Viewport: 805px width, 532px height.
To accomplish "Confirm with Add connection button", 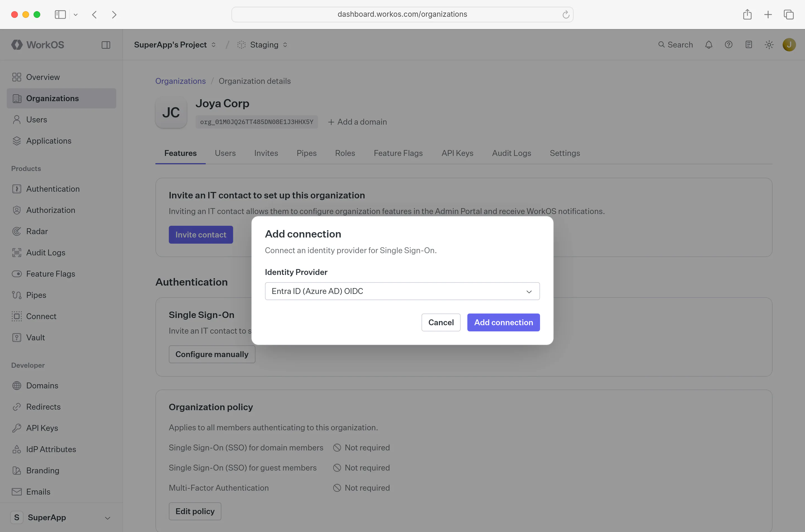I will click(x=503, y=322).
